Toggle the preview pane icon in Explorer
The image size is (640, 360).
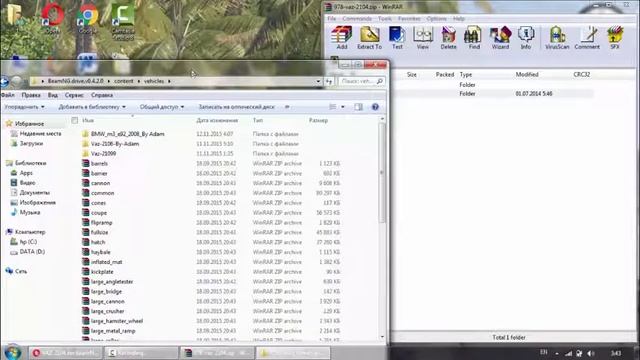[x=358, y=107]
